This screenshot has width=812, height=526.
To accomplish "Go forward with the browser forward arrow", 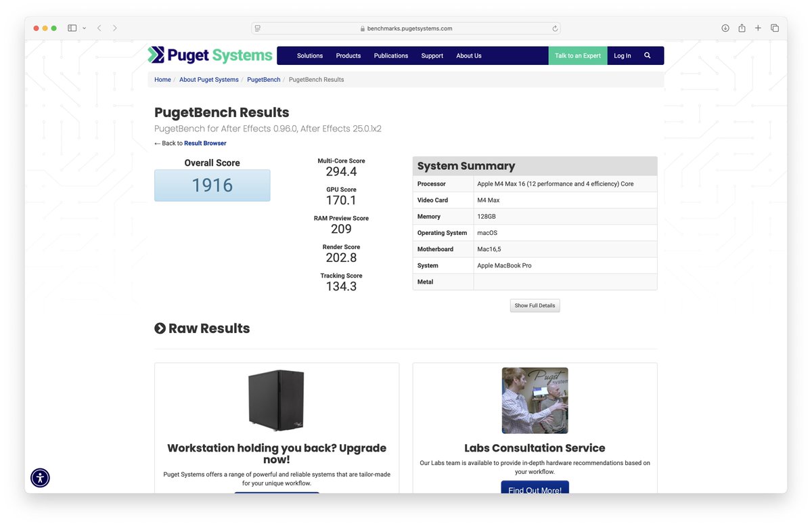I will [x=114, y=28].
